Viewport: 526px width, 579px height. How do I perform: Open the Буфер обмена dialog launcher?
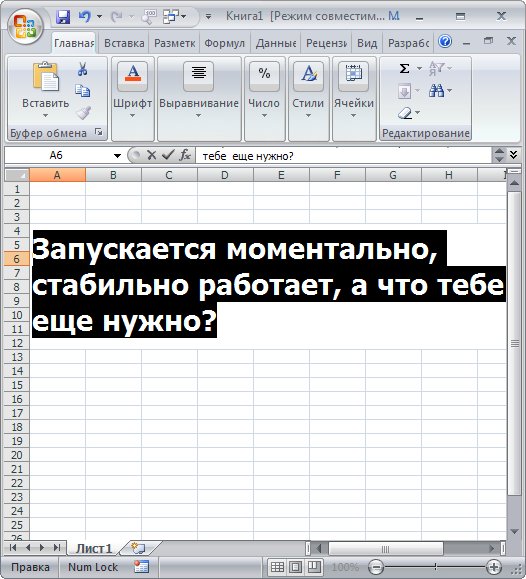pos(99,132)
